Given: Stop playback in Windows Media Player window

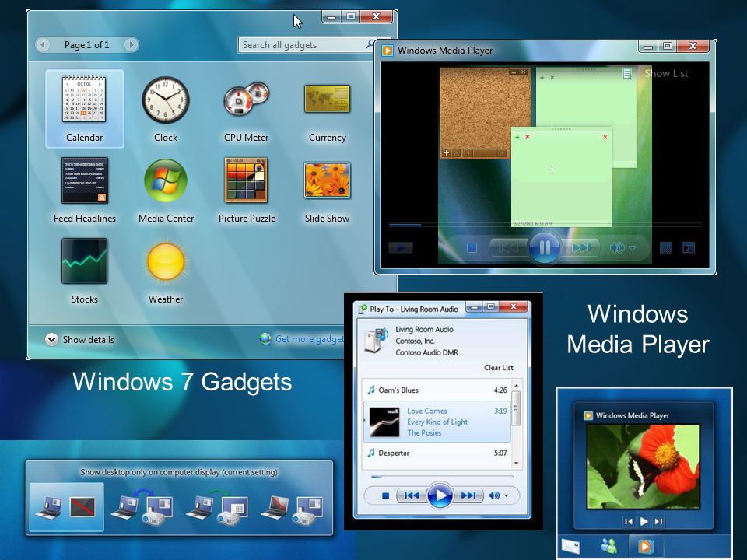Looking at the screenshot, I should [x=472, y=247].
